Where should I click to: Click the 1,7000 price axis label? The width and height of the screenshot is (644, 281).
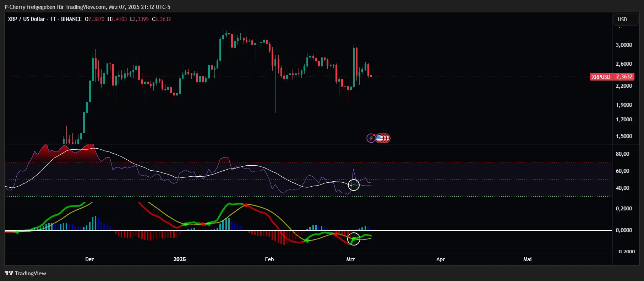624,120
